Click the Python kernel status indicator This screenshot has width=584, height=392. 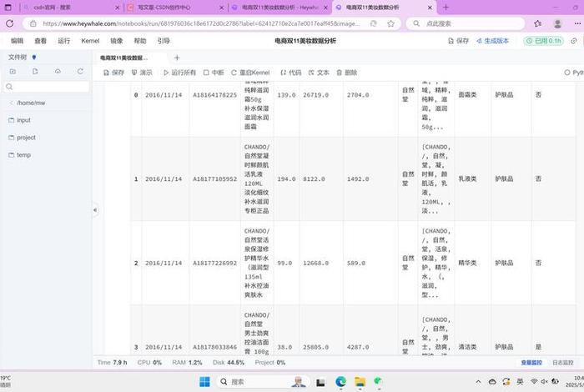(x=574, y=73)
